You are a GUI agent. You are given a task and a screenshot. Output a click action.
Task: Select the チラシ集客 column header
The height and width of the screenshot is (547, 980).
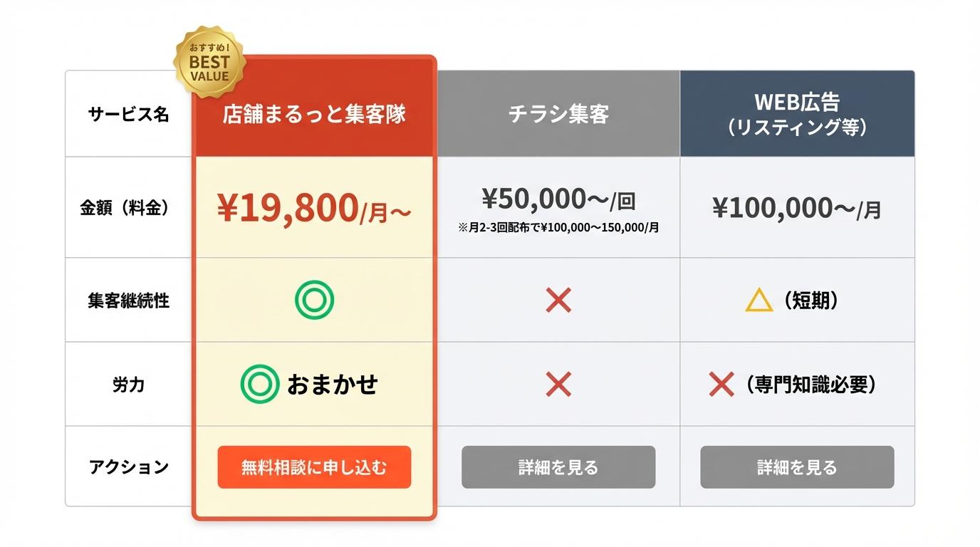click(x=558, y=115)
